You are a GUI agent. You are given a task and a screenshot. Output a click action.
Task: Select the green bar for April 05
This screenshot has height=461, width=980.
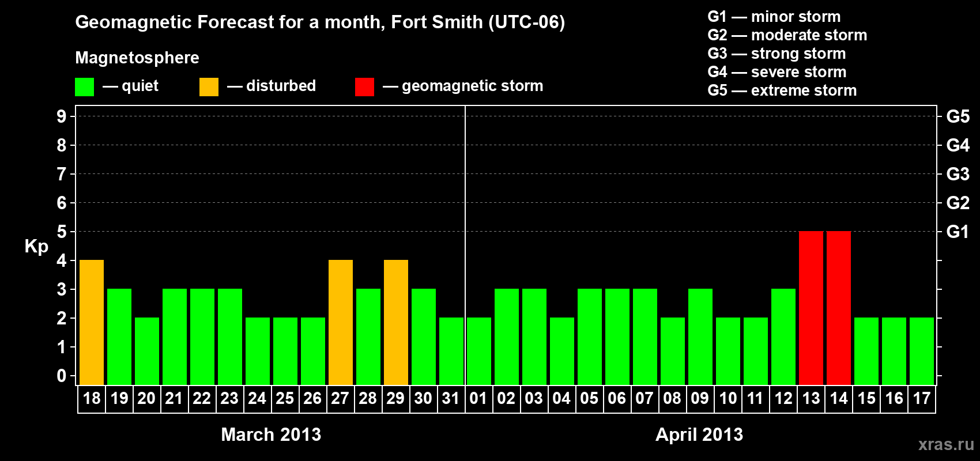click(x=590, y=337)
